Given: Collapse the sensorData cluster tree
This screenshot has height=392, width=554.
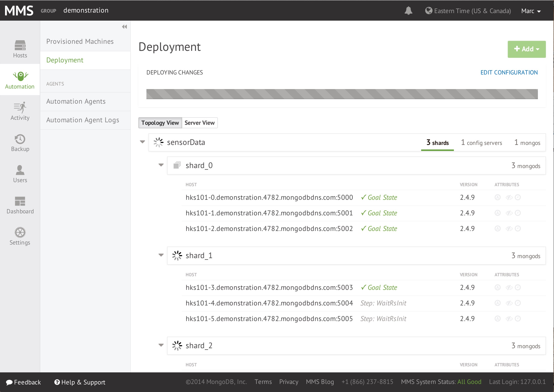Looking at the screenshot, I should pos(142,142).
